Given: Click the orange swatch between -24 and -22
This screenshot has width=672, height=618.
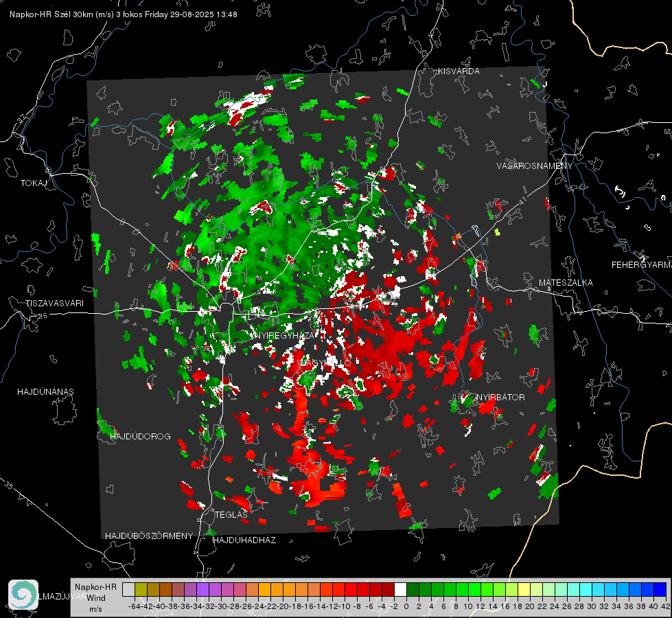Looking at the screenshot, I should point(264,590).
